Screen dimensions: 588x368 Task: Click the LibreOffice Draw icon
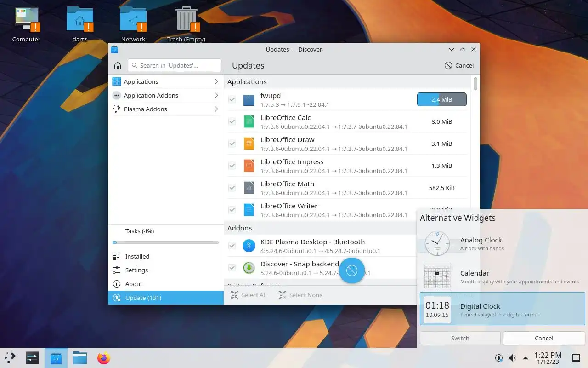pyautogui.click(x=249, y=144)
